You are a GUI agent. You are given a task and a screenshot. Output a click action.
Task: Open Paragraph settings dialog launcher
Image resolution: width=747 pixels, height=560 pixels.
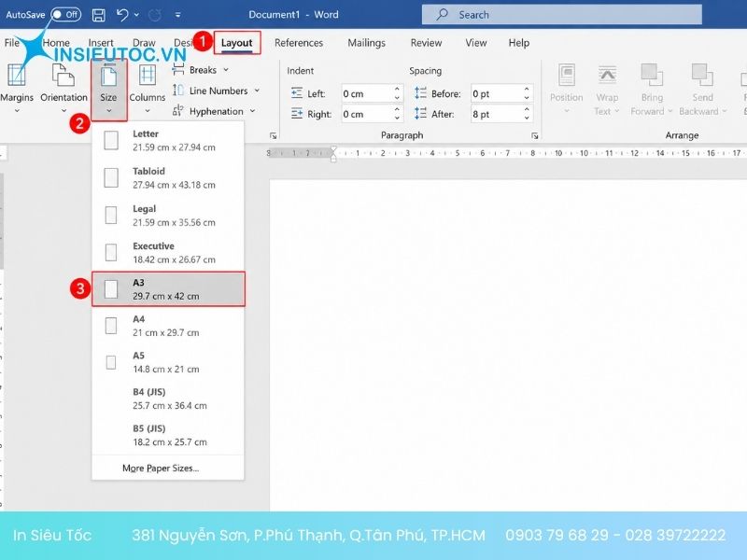(534, 135)
